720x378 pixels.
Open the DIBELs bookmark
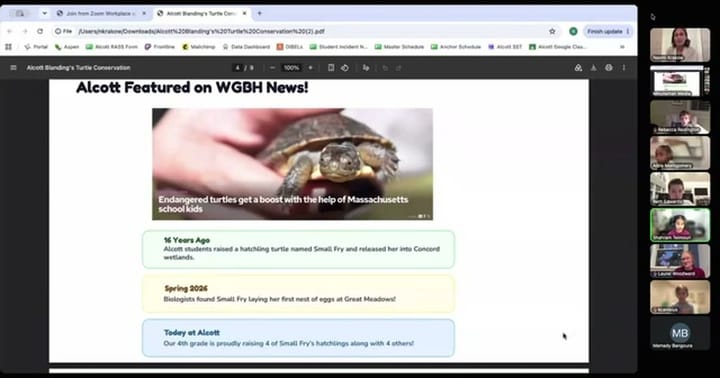[290, 47]
